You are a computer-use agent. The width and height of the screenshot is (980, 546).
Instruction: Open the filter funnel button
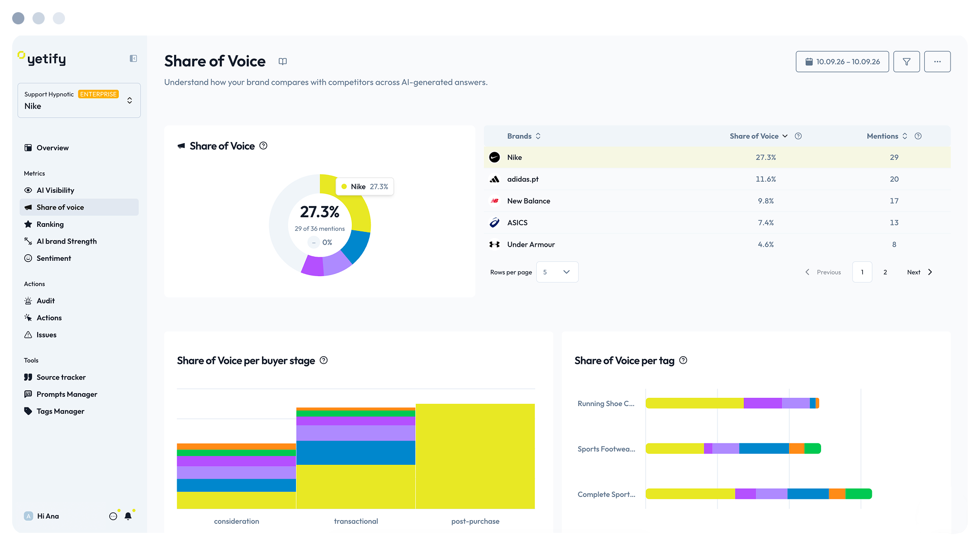point(906,61)
